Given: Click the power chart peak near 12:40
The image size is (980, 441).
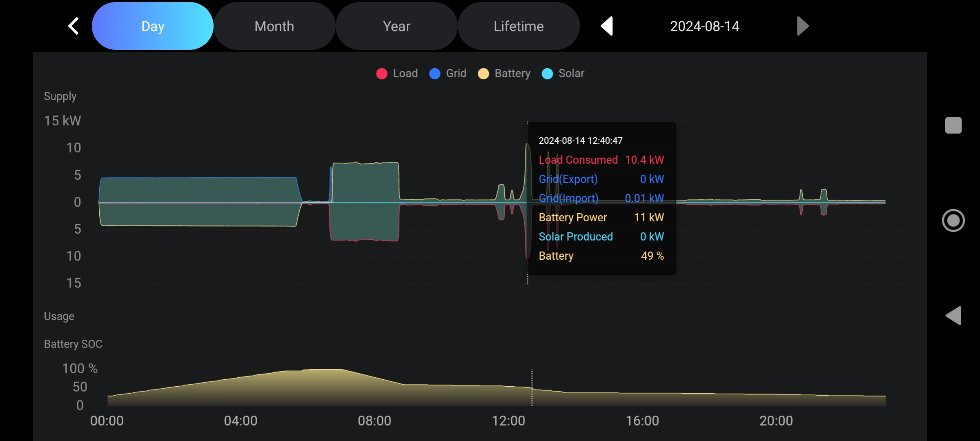Looking at the screenshot, I should pos(528,147).
